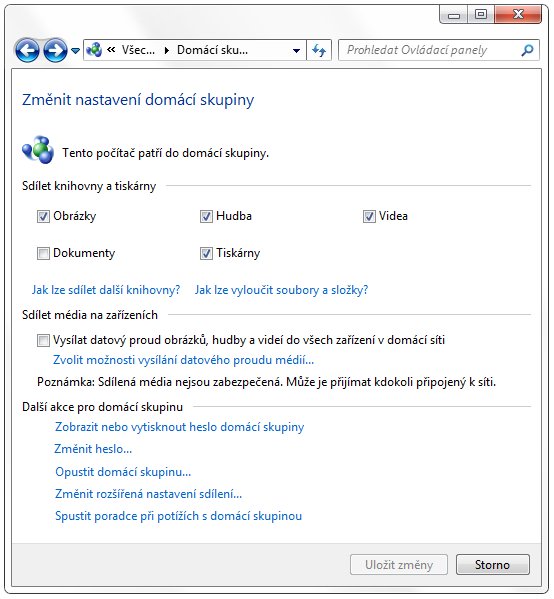The image size is (554, 599).
Task: Launch Spustit poradce při potížích s domácí skupinou
Action: click(178, 516)
